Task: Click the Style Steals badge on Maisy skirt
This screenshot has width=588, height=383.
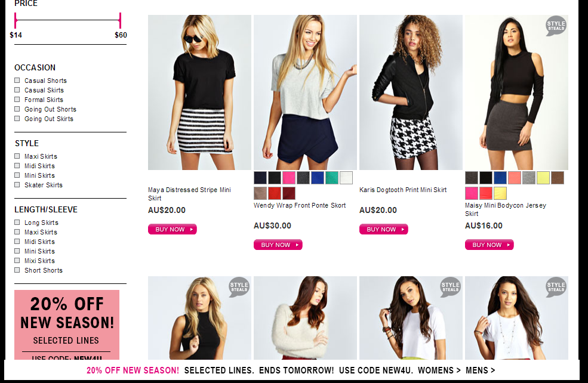Action: [556, 26]
